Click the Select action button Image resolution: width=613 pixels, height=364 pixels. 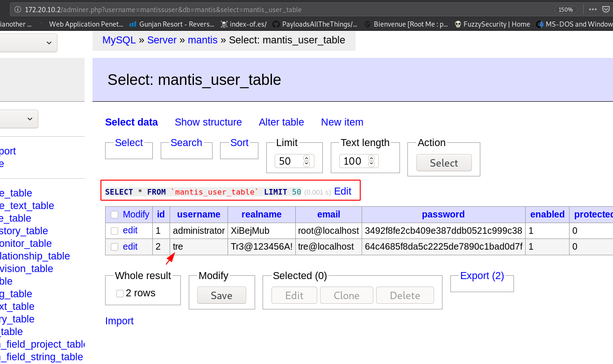(x=444, y=163)
